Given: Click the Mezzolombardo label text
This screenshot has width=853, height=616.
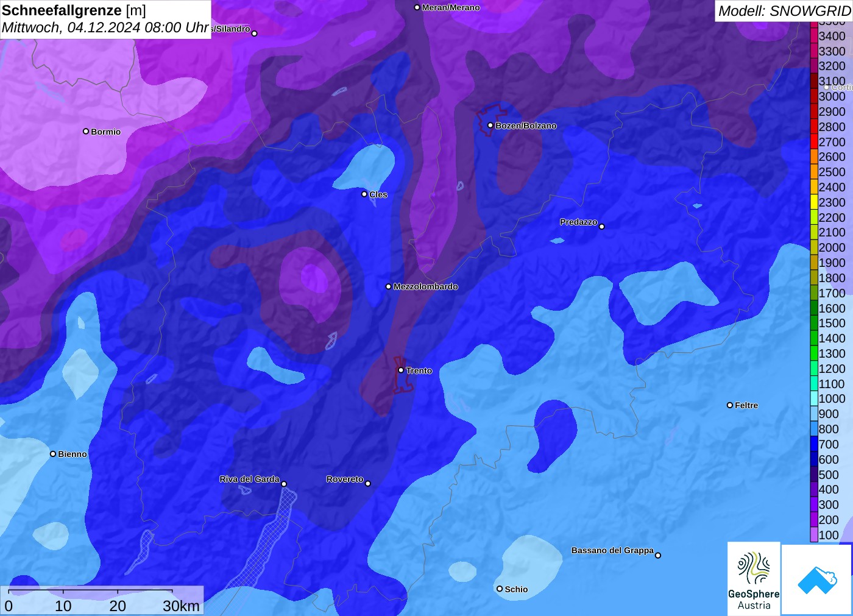Looking at the screenshot, I should point(425,286).
